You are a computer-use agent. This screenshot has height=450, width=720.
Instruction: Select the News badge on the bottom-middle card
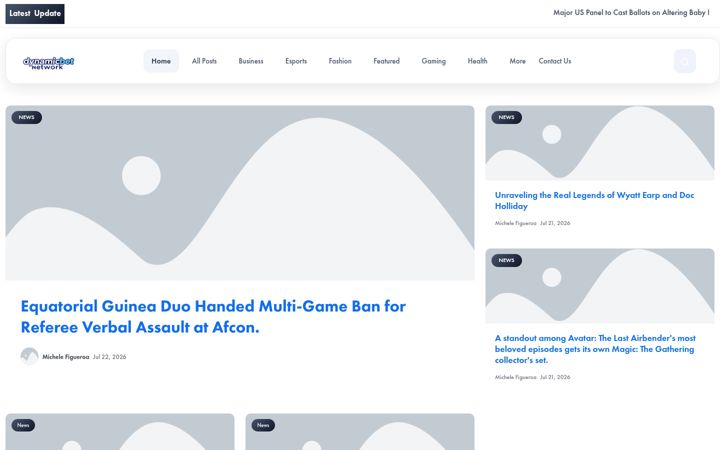(263, 425)
